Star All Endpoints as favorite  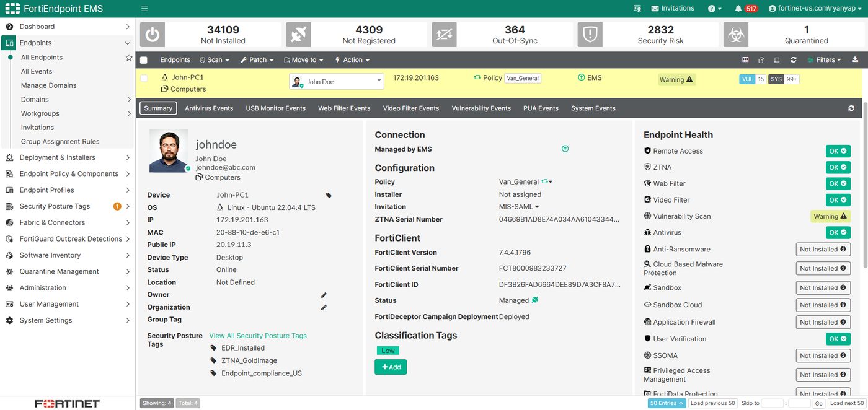129,58
